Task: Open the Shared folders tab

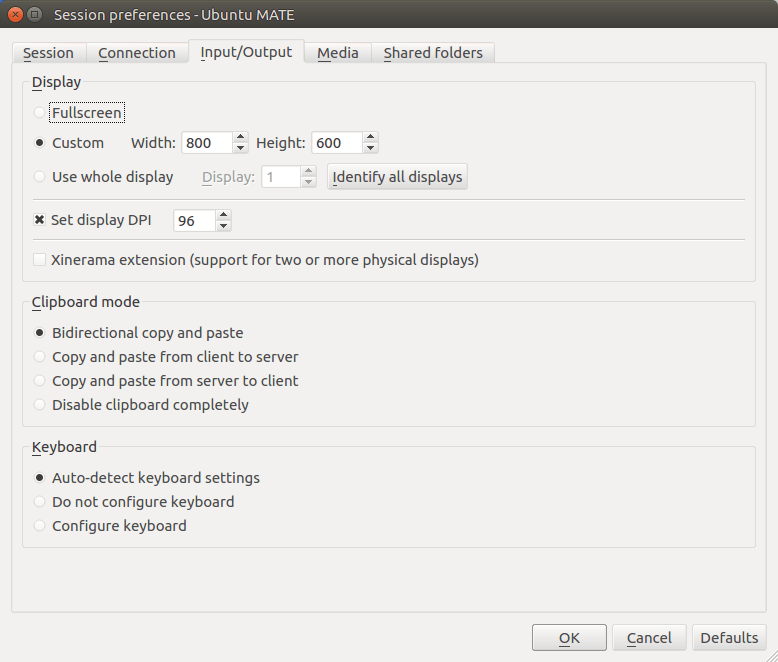Action: 433,53
